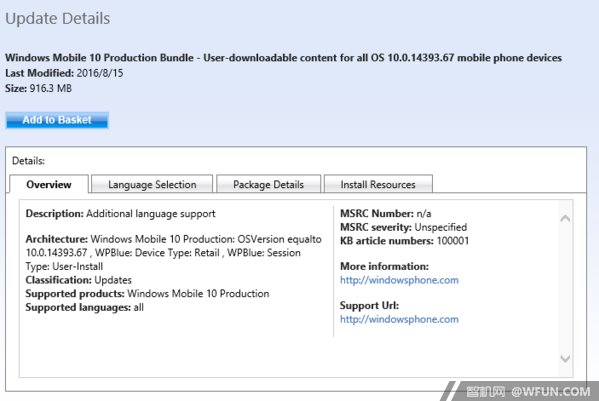Click the MSRC severity Unspecified line
The width and height of the screenshot is (599, 401).
click(x=403, y=227)
